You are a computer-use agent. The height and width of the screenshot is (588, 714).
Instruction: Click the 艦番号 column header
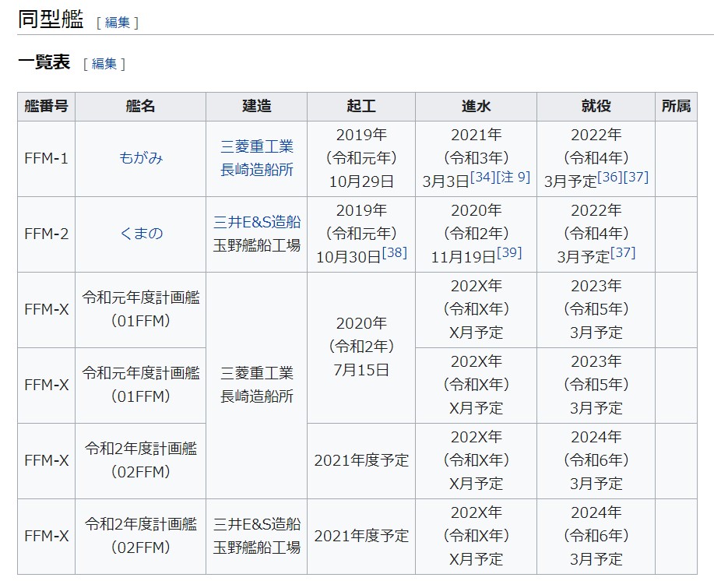[x=46, y=107]
